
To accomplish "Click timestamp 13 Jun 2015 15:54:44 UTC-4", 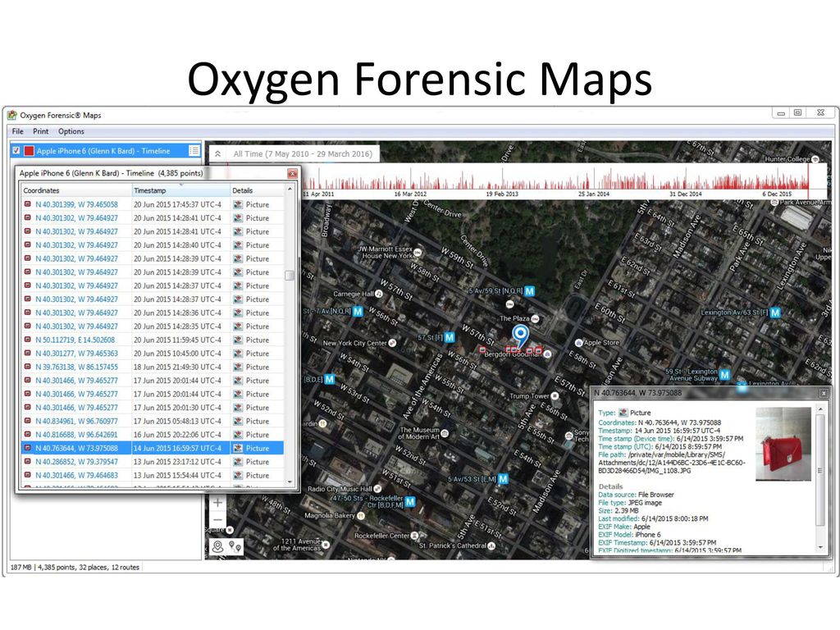I will click(177, 475).
